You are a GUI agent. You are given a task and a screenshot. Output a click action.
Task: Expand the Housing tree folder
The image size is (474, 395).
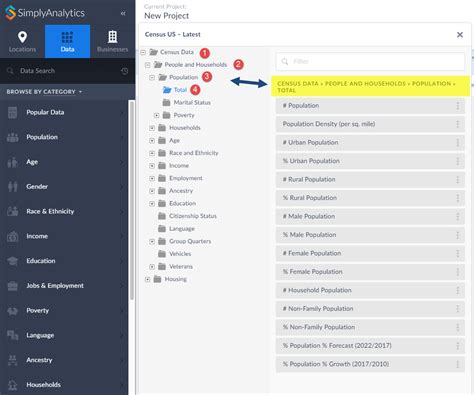(x=148, y=279)
